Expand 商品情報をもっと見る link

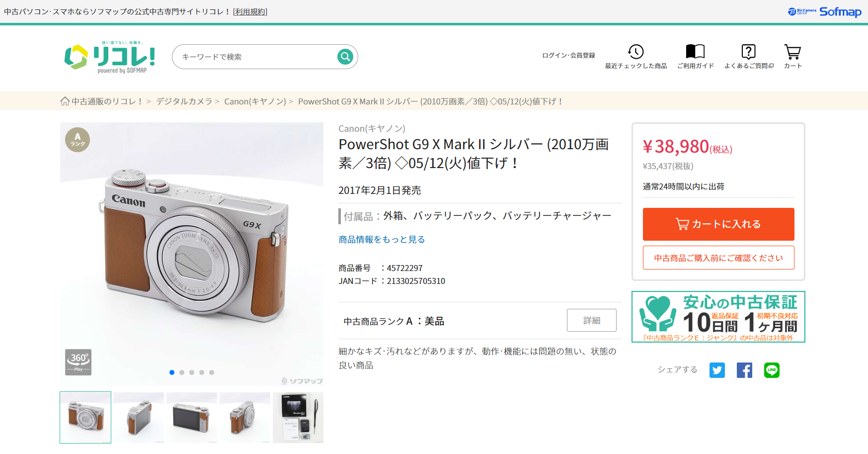click(382, 240)
